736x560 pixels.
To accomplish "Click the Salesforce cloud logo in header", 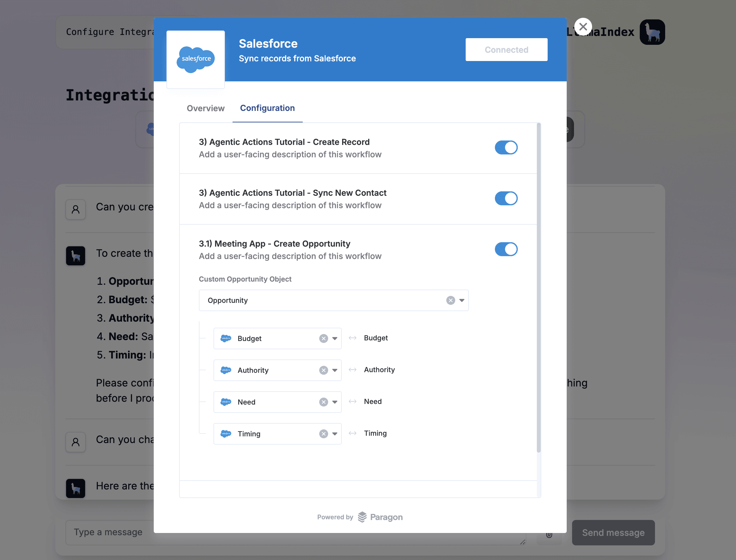I will pos(196,59).
